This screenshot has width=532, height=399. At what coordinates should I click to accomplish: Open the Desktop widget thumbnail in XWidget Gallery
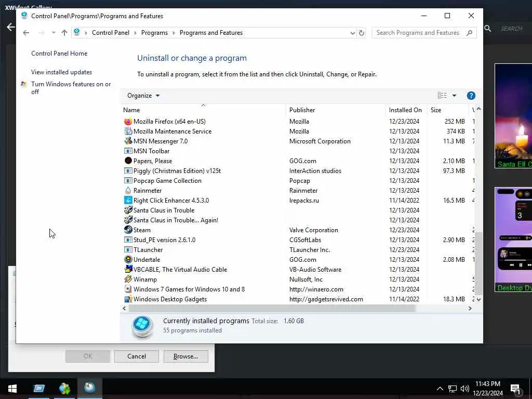point(513,240)
